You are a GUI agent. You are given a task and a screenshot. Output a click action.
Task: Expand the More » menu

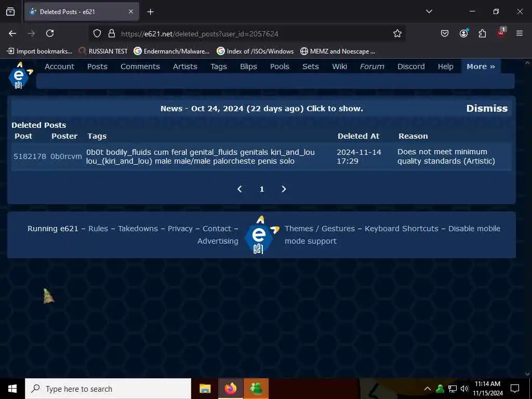481,66
